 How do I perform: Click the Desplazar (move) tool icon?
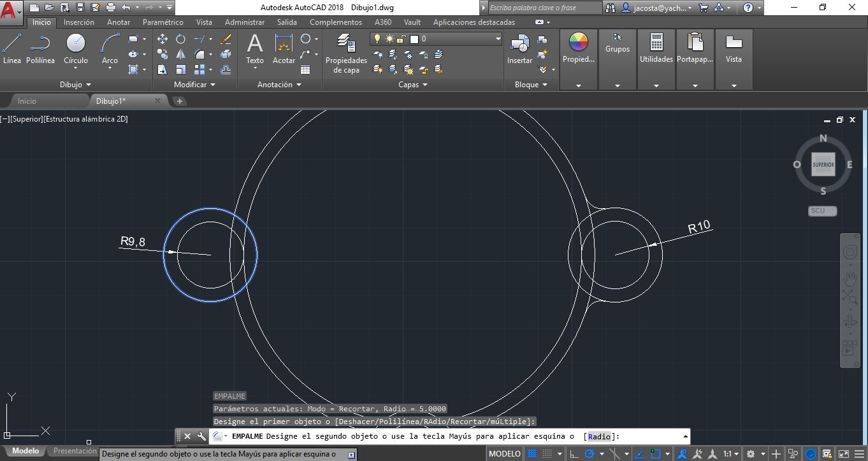click(x=163, y=39)
